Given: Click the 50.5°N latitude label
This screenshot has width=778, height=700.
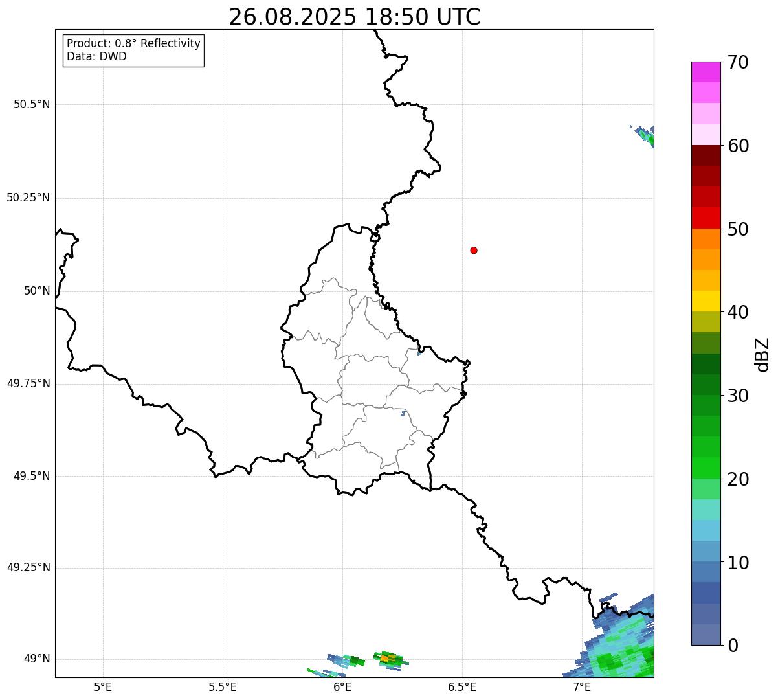Looking at the screenshot, I should [32, 105].
